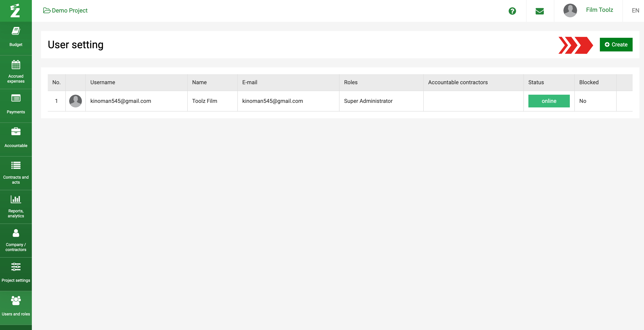Viewport: 644px width, 330px height.
Task: Open the messages envelope icon
Action: [x=540, y=11]
